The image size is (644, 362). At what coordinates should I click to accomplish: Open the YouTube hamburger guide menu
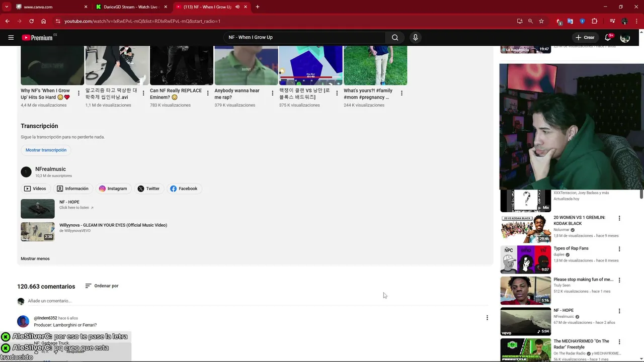(11, 37)
